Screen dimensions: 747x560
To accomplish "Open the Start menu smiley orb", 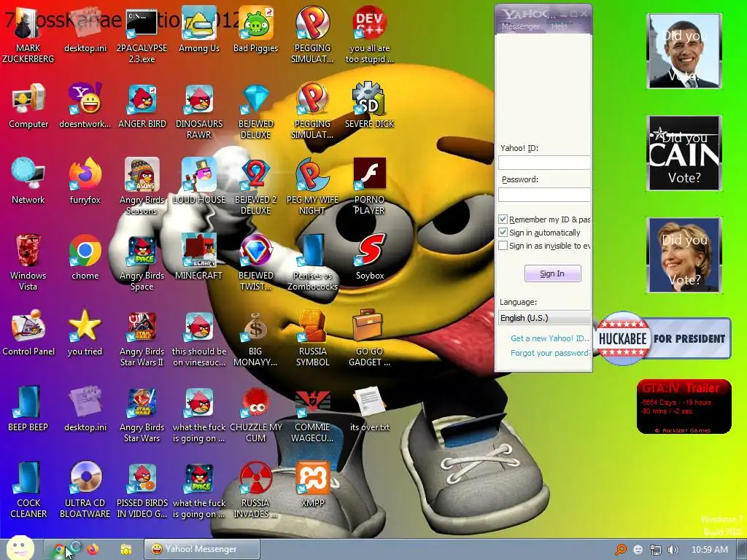I will tap(20, 548).
